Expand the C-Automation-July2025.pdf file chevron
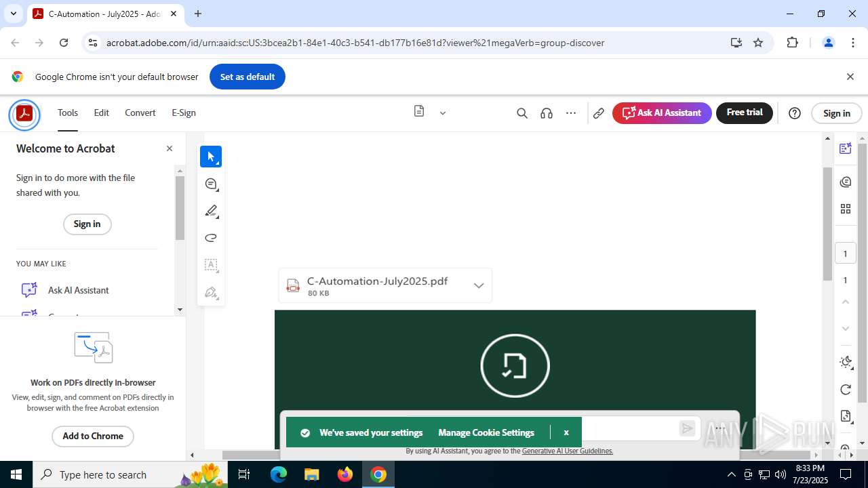 click(x=479, y=285)
